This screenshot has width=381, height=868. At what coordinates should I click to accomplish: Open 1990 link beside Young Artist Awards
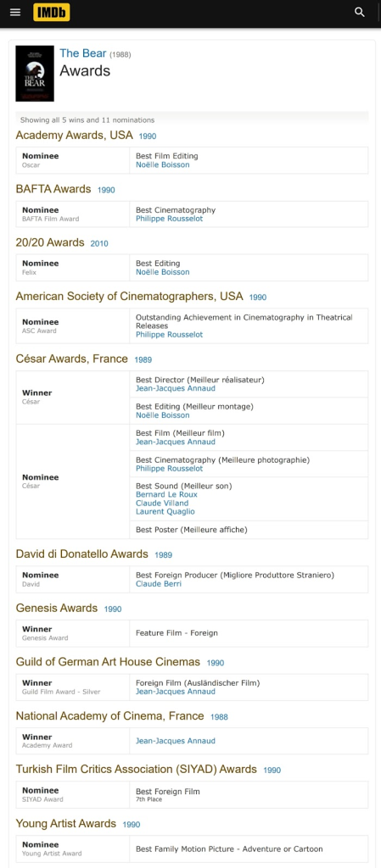(132, 824)
